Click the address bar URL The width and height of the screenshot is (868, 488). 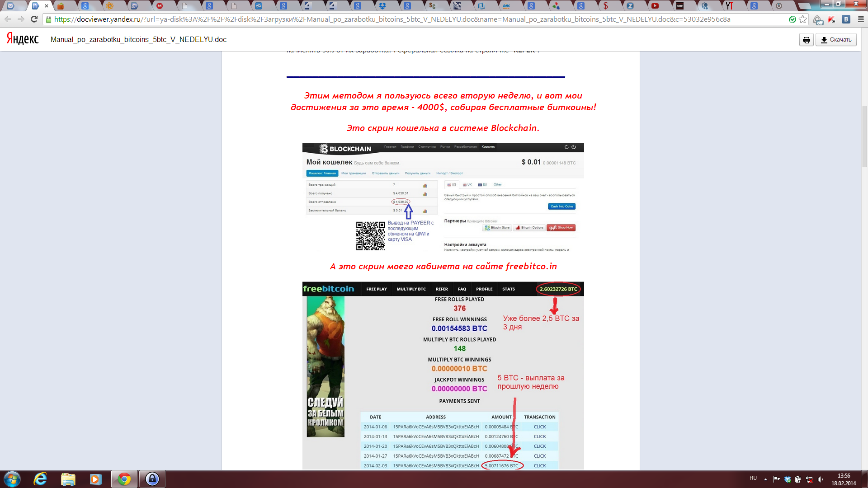(x=389, y=19)
